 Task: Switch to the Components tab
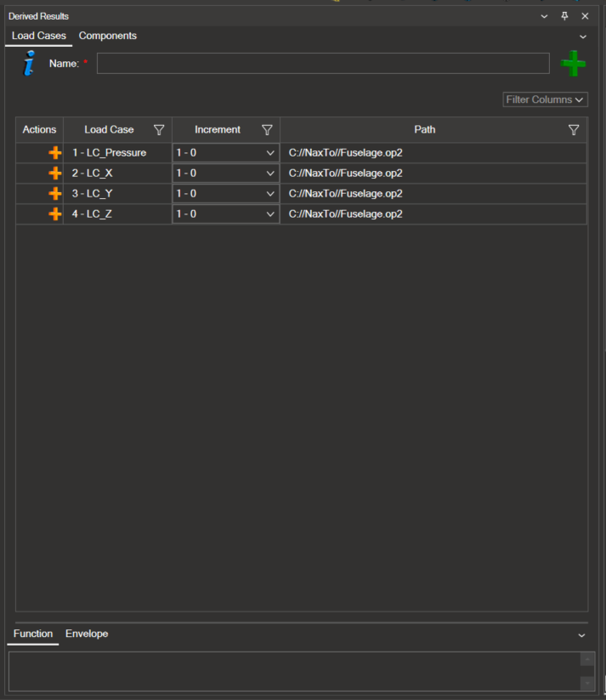(108, 36)
